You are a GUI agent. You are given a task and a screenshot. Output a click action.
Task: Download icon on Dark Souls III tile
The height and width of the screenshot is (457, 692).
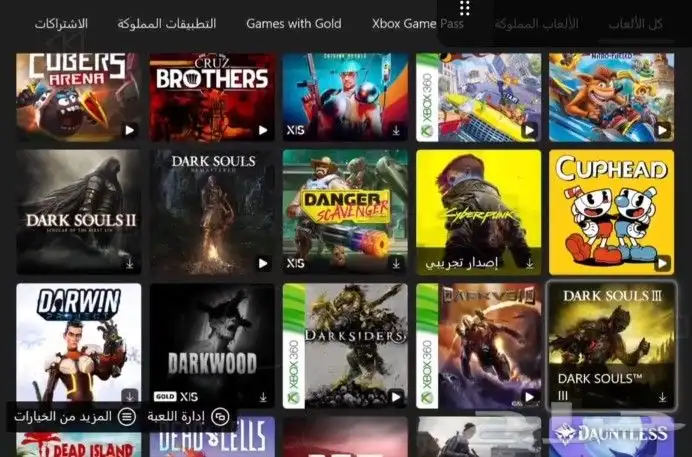(x=662, y=397)
